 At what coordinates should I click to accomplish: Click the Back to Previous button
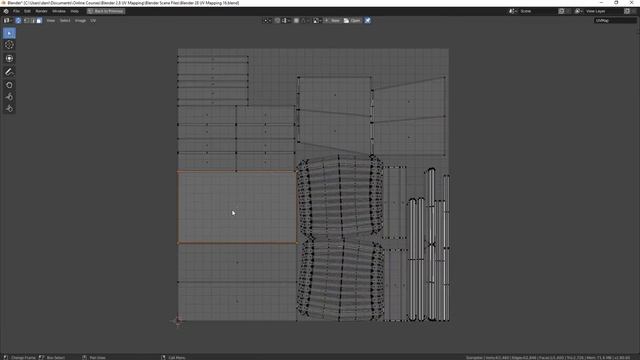click(x=106, y=11)
